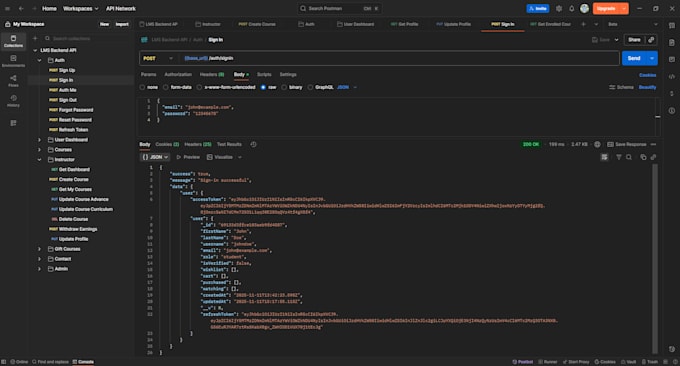This screenshot has width=680, height=366.
Task: Click the Import button
Action: (x=122, y=24)
